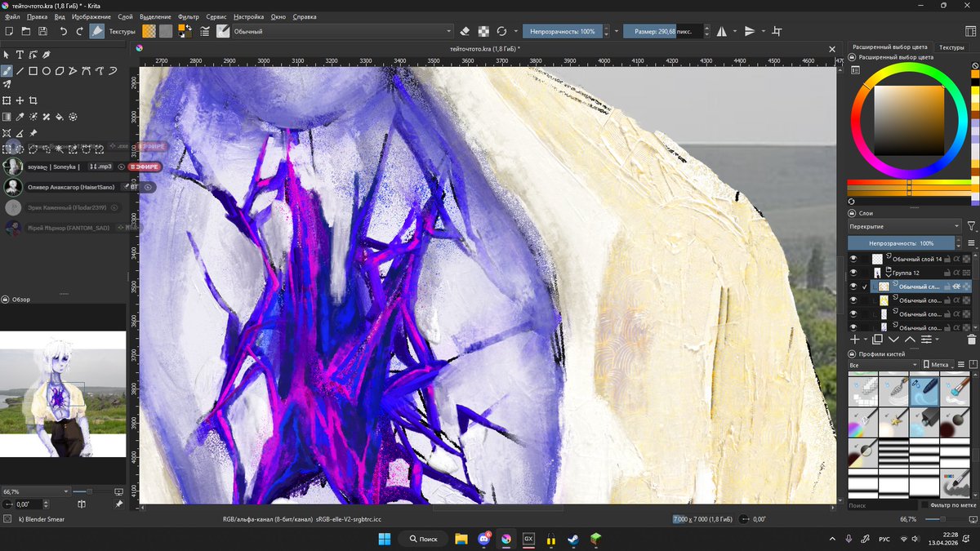Click horizontal mirror tool icon

(722, 31)
